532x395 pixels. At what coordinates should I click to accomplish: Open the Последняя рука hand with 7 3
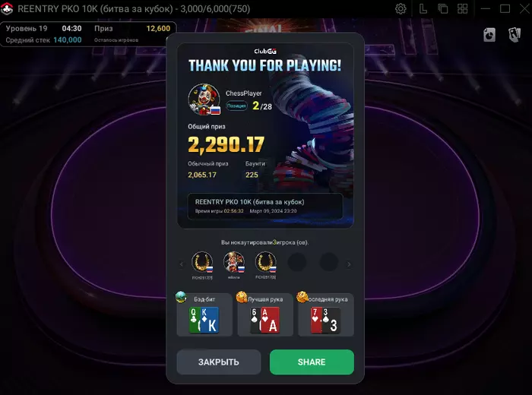coord(326,315)
